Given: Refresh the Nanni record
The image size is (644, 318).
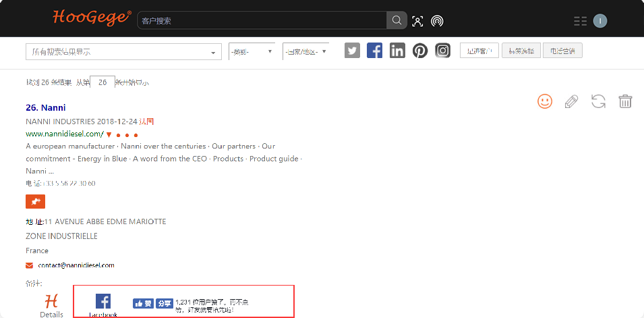Looking at the screenshot, I should [598, 101].
